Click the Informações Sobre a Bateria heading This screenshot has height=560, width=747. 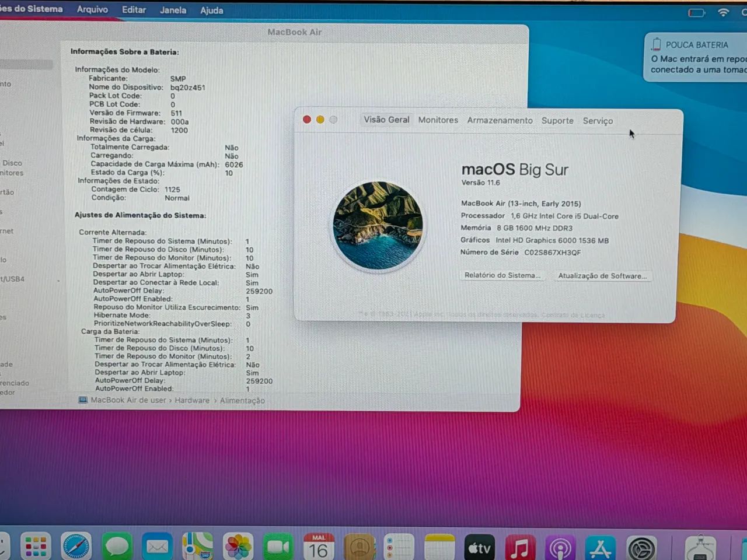pos(124,51)
